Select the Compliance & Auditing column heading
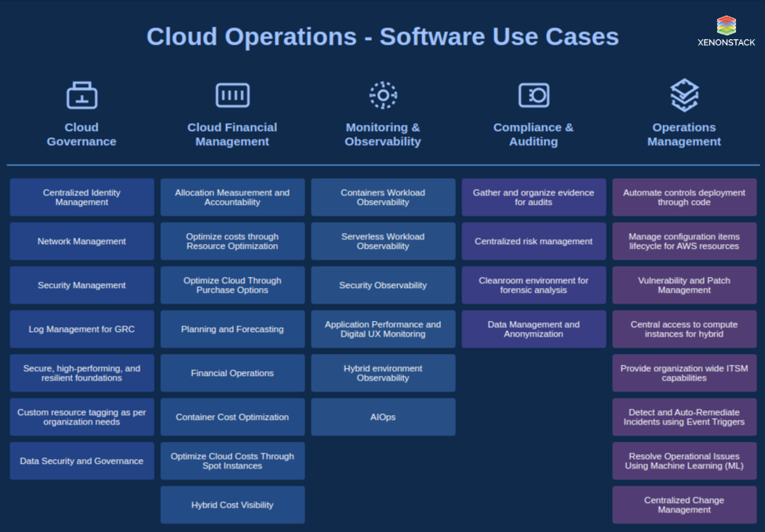 click(534, 136)
